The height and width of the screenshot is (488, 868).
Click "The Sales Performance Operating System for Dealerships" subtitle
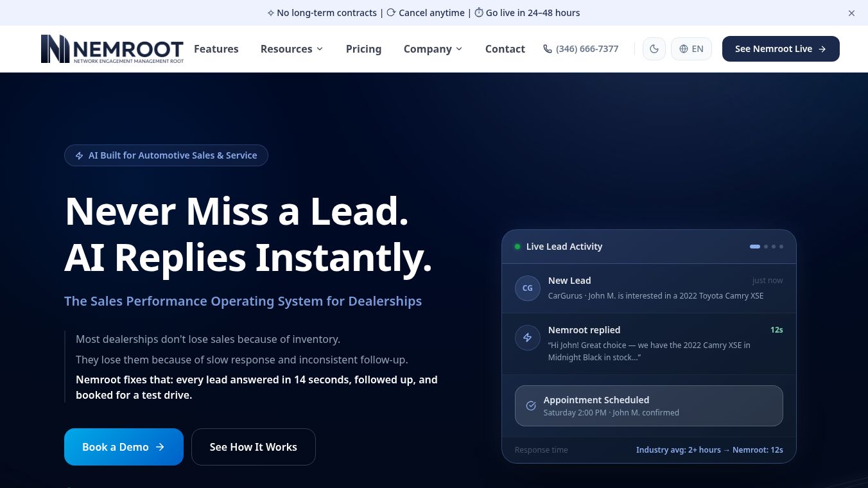[x=243, y=301]
